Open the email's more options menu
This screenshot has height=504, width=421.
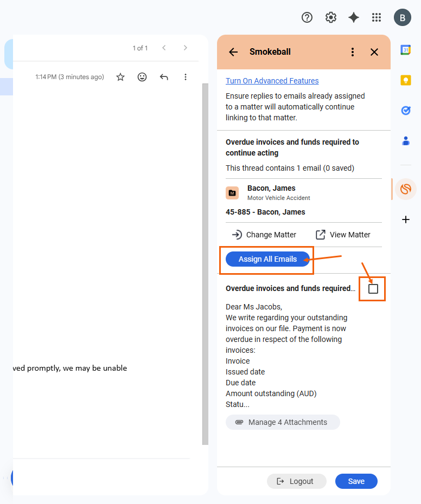pyautogui.click(x=186, y=77)
